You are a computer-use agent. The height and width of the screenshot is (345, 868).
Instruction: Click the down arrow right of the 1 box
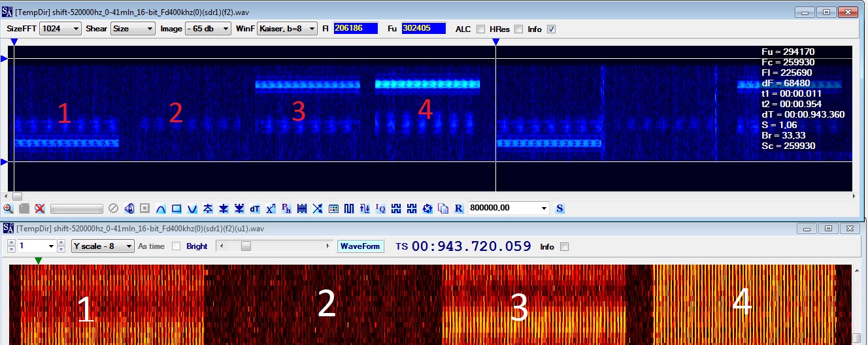(x=61, y=250)
